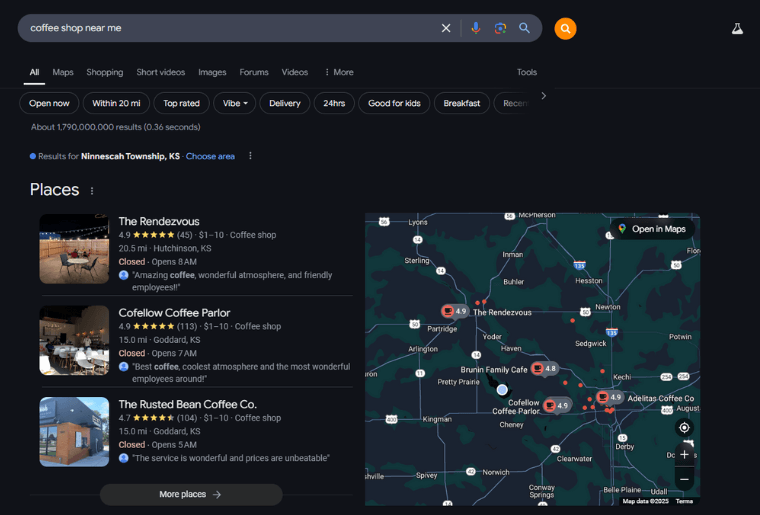This screenshot has width=760, height=515.
Task: Toggle the Delivery filter
Action: pyautogui.click(x=285, y=103)
